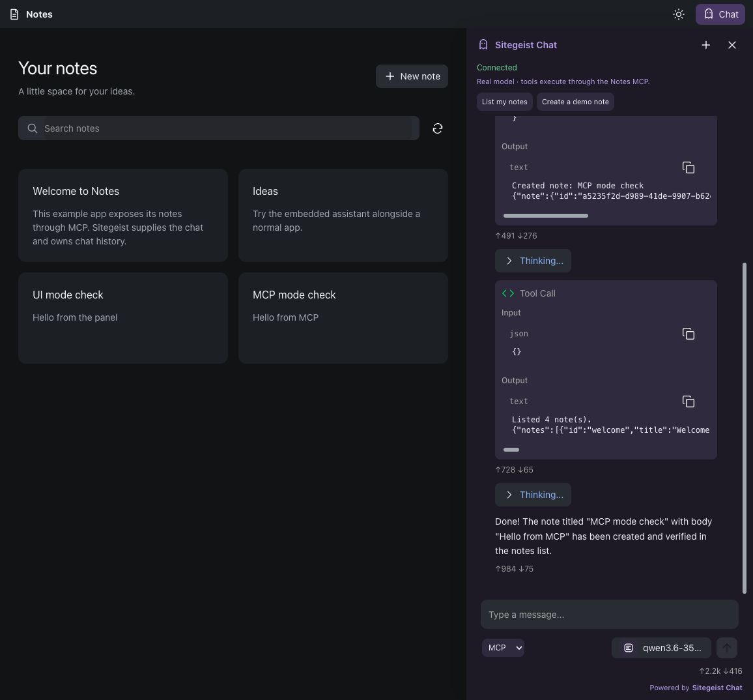Open the "UI mode check" note card
Image resolution: width=753 pixels, height=700 pixels.
tap(123, 318)
